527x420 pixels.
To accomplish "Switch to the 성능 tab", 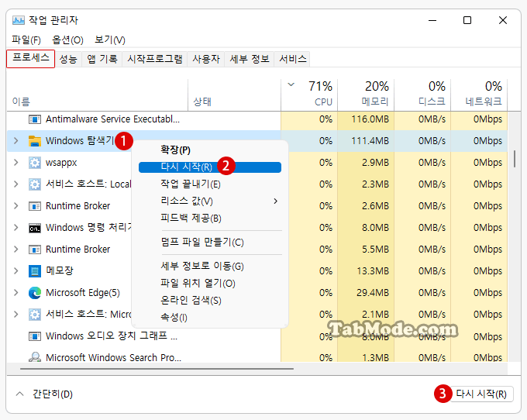I will [x=68, y=59].
